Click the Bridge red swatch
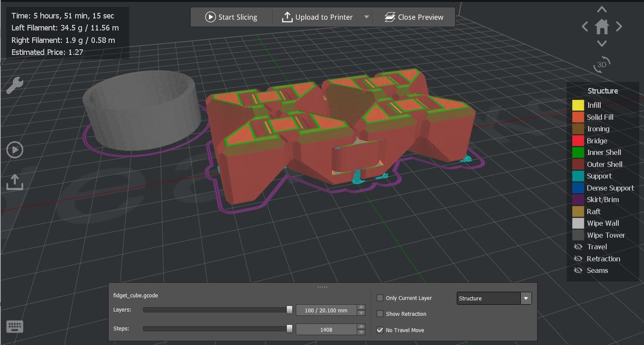Screen dimensions: 644x345 click(578, 141)
